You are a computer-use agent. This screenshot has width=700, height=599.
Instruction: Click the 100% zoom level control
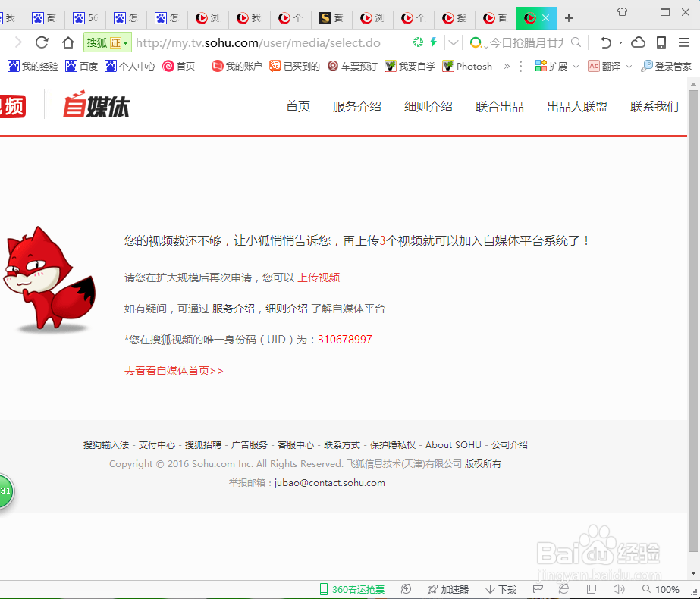661,590
